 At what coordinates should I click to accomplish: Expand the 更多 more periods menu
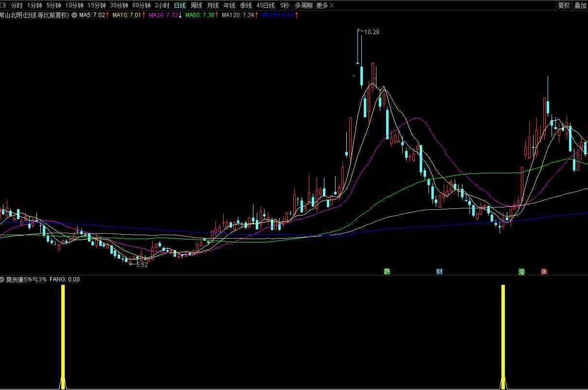click(x=324, y=5)
